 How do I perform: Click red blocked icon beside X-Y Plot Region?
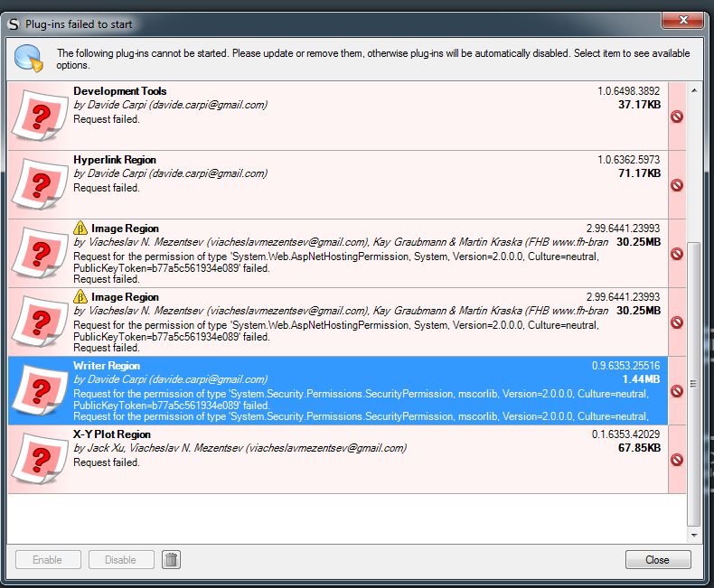[x=676, y=460]
